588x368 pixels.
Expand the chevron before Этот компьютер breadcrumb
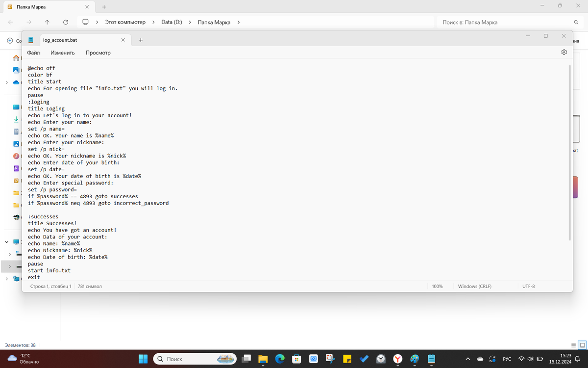(x=98, y=22)
